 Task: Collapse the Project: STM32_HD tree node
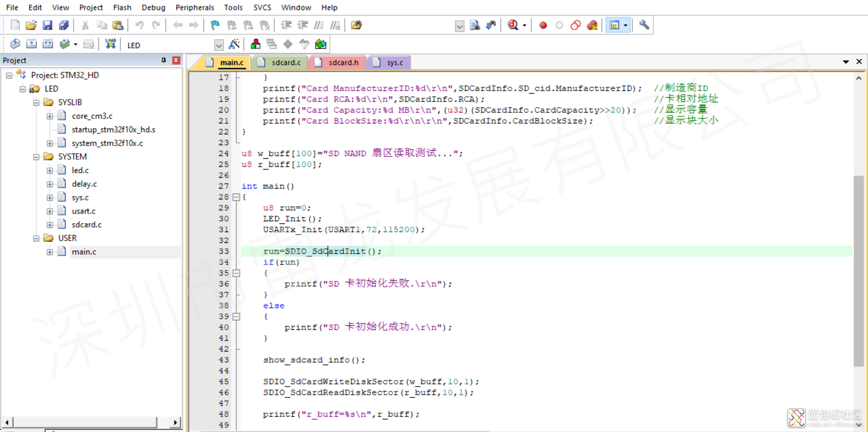9,76
